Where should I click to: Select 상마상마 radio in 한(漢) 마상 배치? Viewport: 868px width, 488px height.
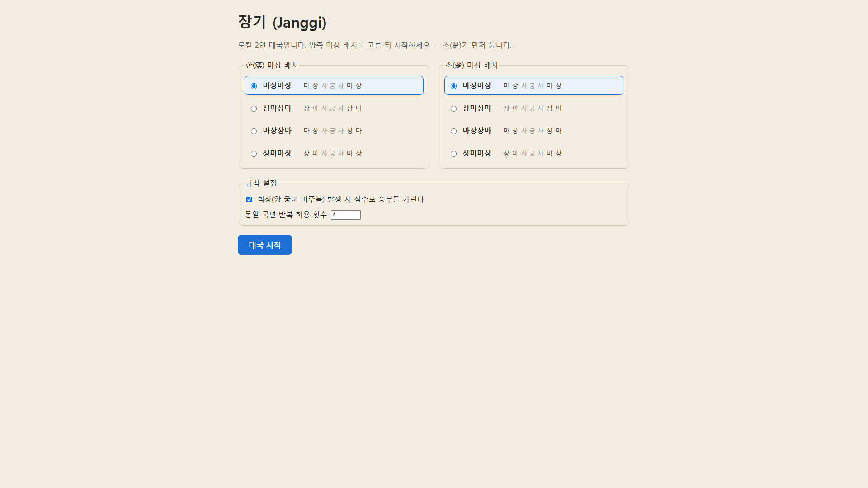254,108
